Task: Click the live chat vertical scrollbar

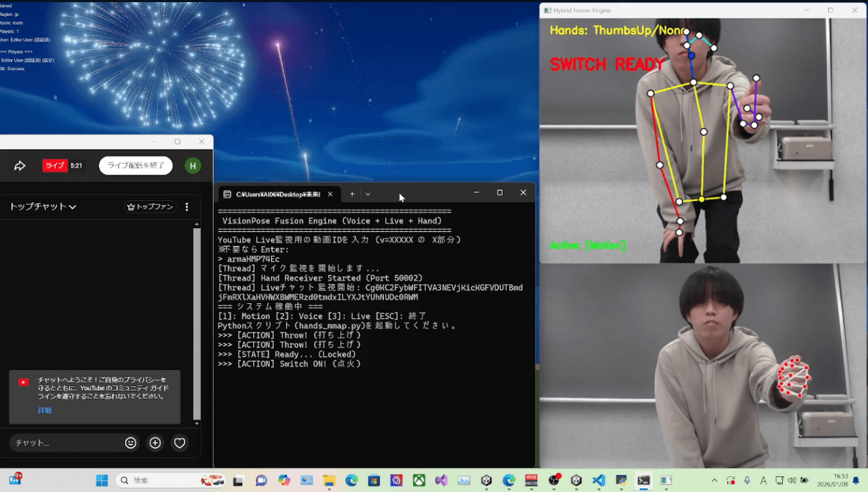Action: click(197, 322)
